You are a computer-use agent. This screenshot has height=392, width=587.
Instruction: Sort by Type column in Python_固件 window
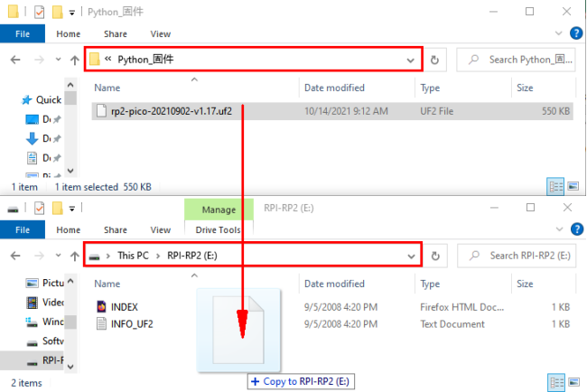coord(430,88)
